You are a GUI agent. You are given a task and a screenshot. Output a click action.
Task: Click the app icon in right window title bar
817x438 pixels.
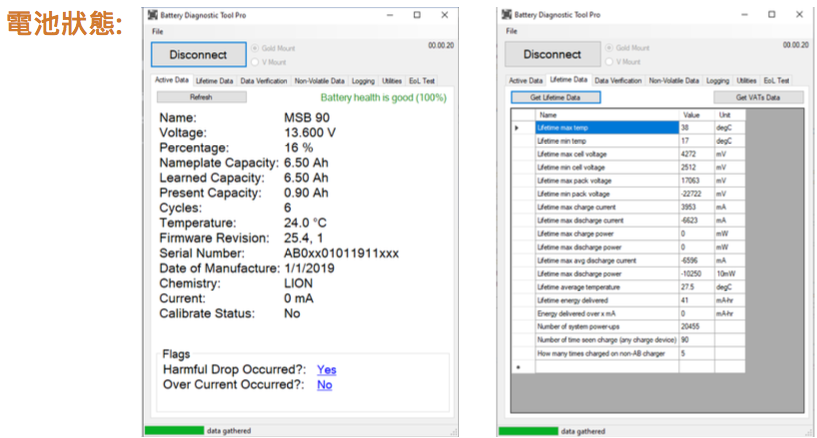click(x=506, y=14)
